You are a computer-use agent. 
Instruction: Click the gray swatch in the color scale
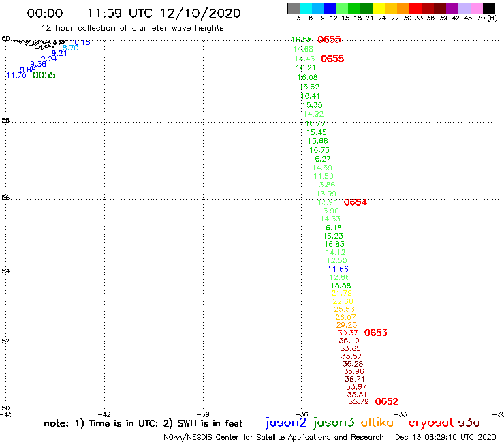pyautogui.click(x=294, y=8)
